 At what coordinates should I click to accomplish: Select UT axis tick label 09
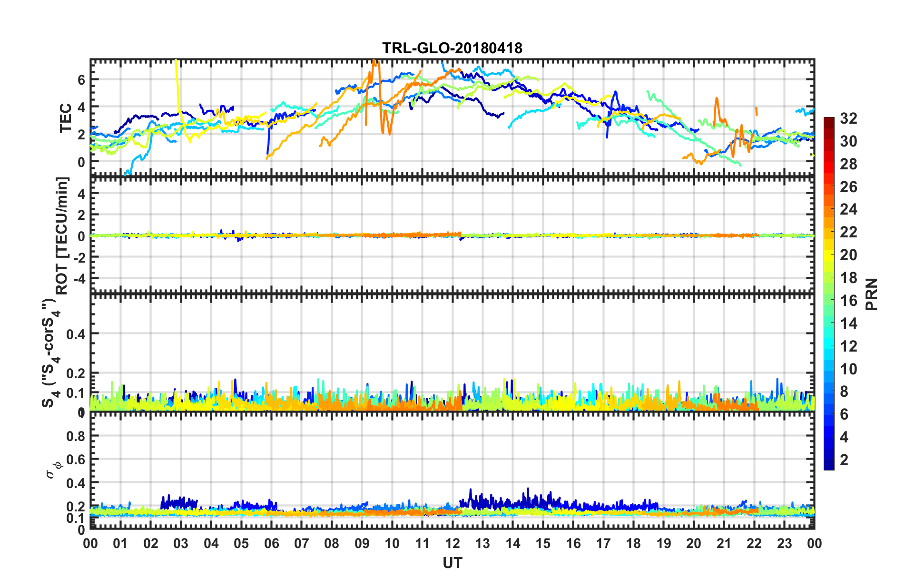point(362,544)
